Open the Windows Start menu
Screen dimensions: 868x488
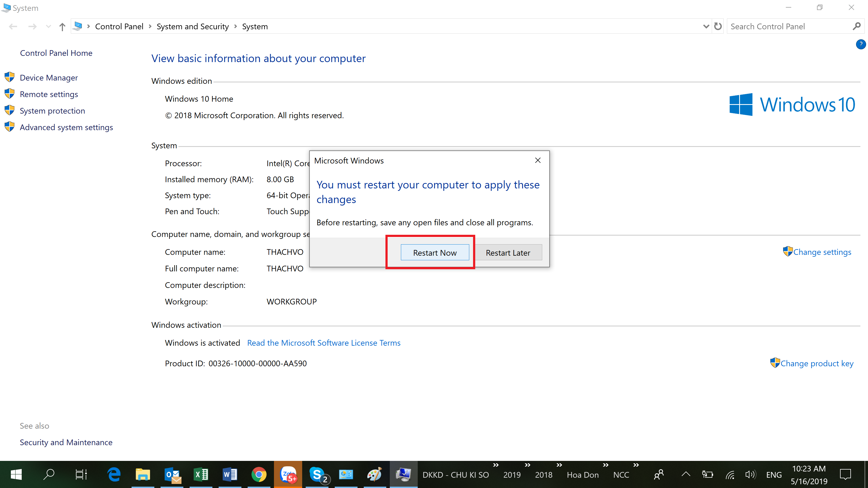[x=16, y=474]
